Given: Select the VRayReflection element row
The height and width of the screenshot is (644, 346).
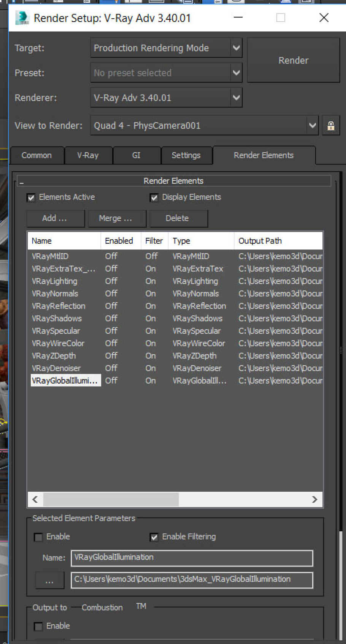Looking at the screenshot, I should [x=175, y=306].
